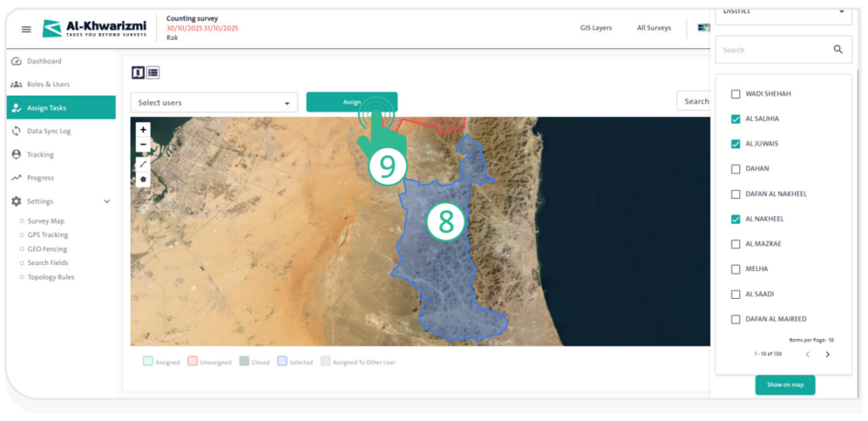Collapse the Settings section chevron
868x421 pixels.
(x=107, y=202)
